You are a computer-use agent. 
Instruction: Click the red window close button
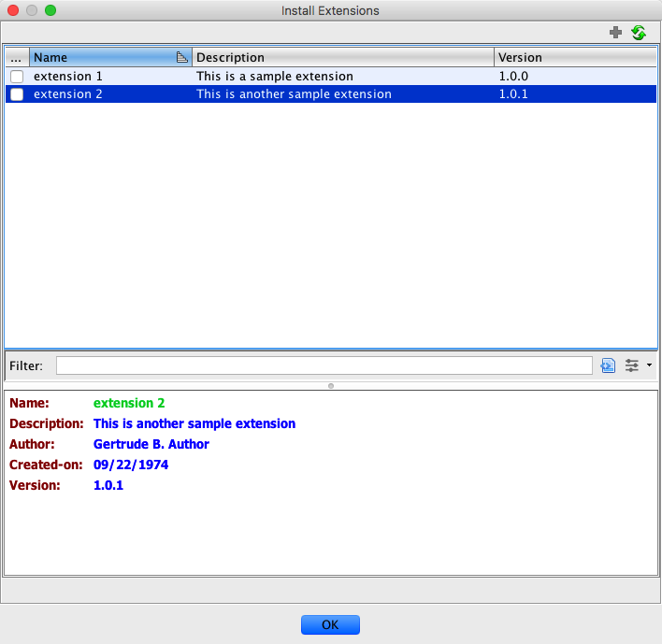tap(13, 10)
